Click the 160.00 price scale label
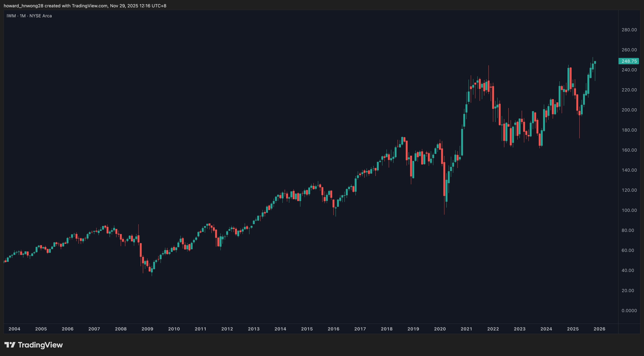This screenshot has width=644, height=356. 629,150
